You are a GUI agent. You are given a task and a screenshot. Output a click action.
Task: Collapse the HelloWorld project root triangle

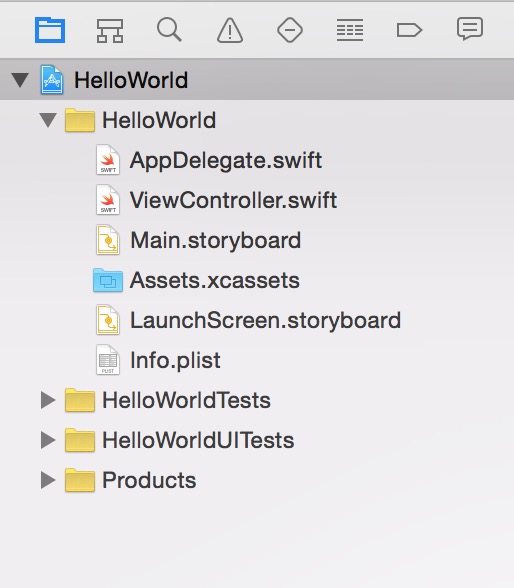click(20, 80)
